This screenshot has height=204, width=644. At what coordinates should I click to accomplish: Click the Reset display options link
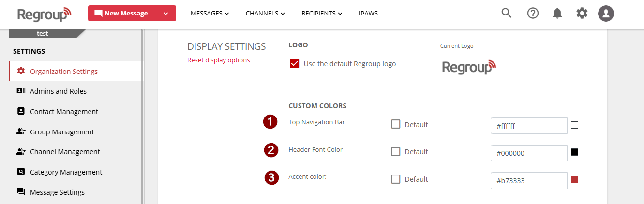(x=219, y=60)
